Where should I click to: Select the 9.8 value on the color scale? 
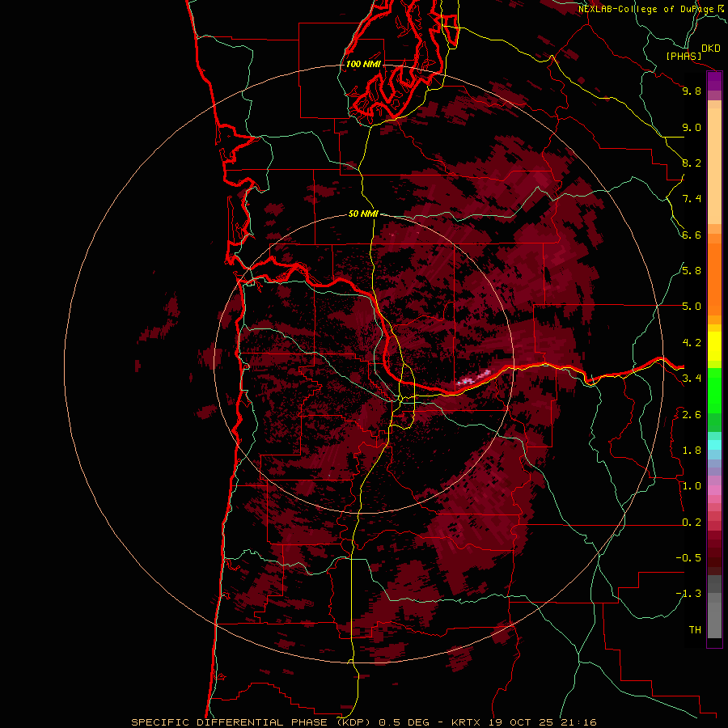pos(692,91)
